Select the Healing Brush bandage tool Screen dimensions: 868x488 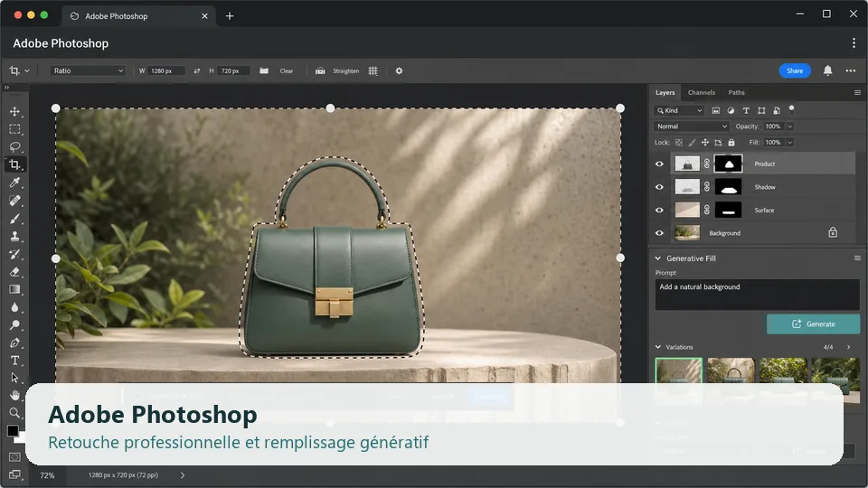(15, 201)
